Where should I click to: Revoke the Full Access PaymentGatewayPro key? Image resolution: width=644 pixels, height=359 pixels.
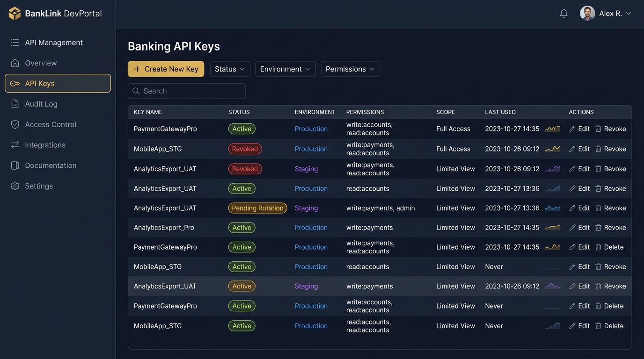coord(611,129)
